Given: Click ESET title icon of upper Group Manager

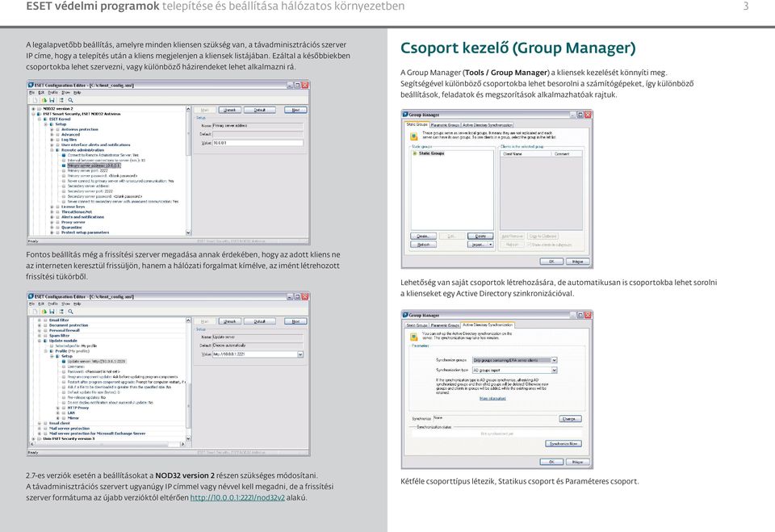Looking at the screenshot, I should click(405, 114).
